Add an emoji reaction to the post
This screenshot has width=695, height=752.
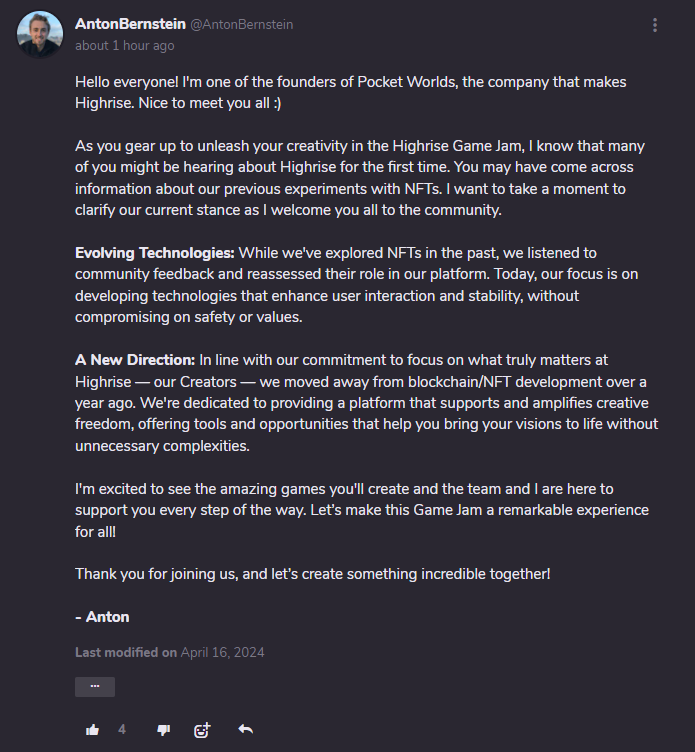[202, 730]
